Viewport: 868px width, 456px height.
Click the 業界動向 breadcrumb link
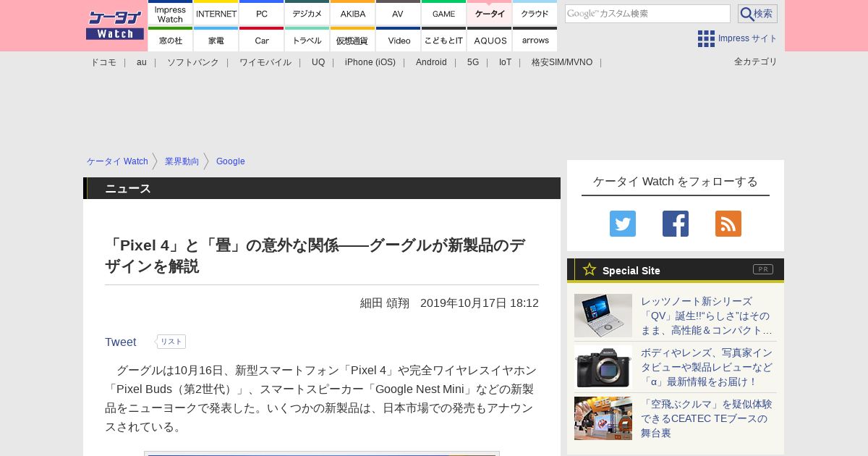182,161
